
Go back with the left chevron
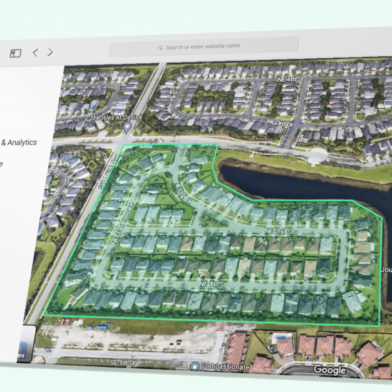[x=35, y=52]
